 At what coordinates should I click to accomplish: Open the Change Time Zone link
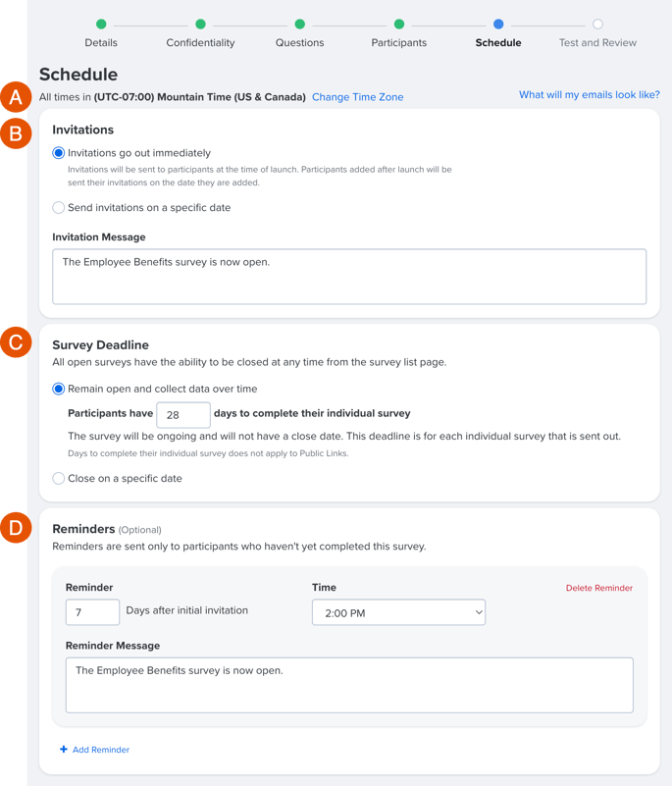pos(358,97)
